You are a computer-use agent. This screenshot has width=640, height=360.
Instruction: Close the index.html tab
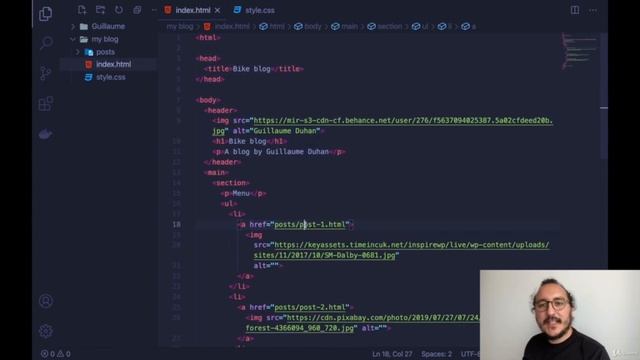coord(218,11)
